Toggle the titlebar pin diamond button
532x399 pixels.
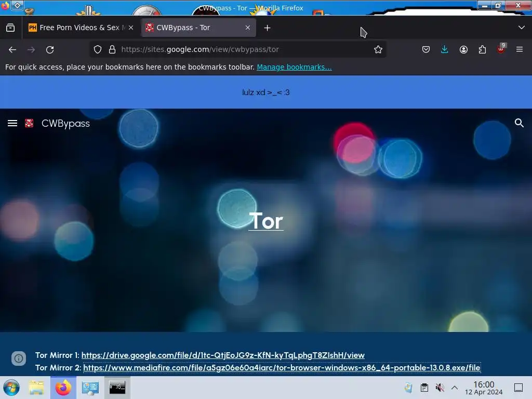tap(17, 5)
